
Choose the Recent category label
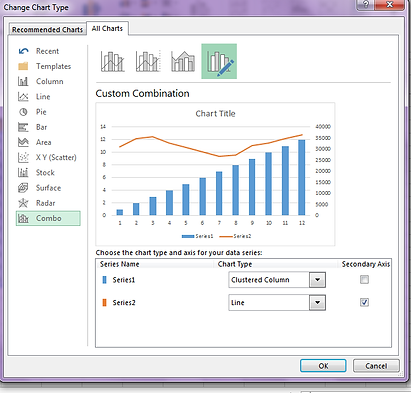pos(47,51)
